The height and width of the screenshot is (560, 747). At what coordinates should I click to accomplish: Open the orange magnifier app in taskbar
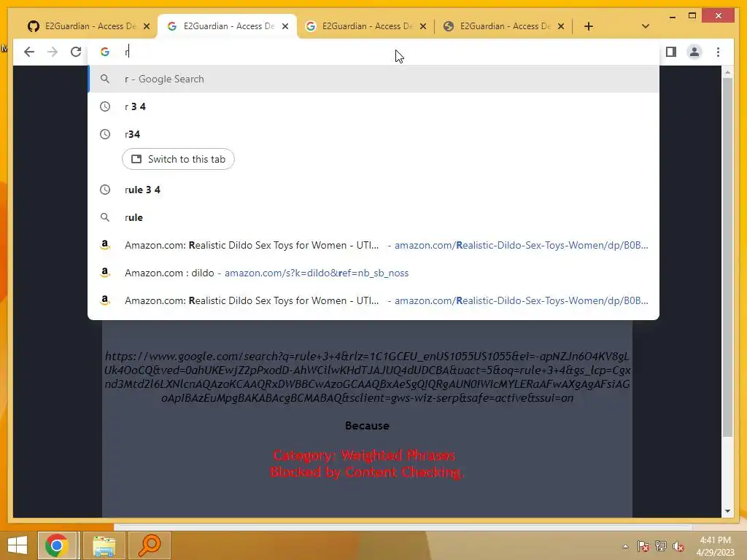pyautogui.click(x=149, y=545)
